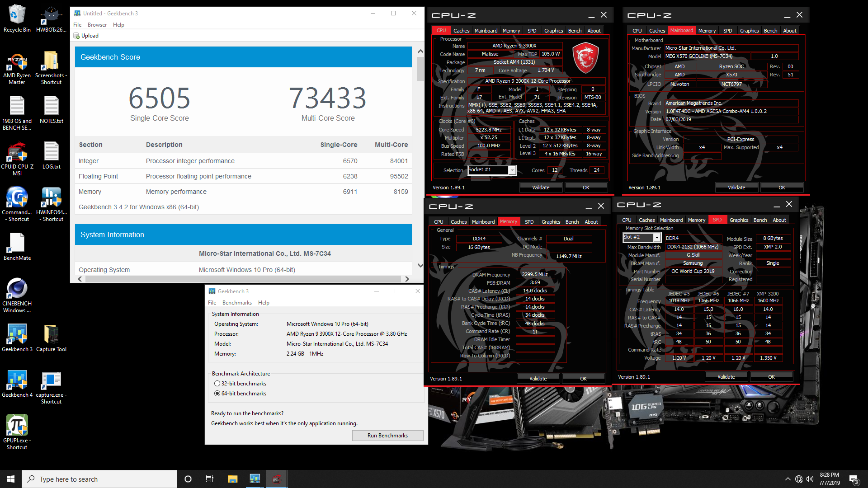Switch to Caches tab in top-left CPU-Z
868x488 pixels.
[461, 31]
